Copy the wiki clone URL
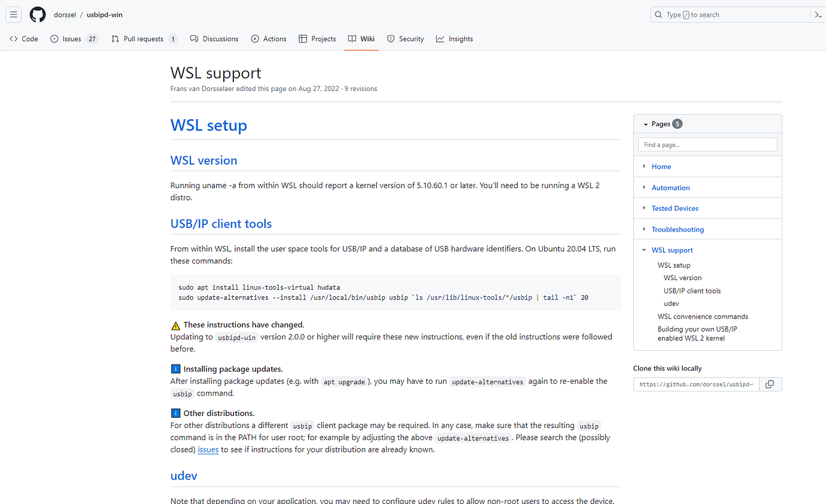The width and height of the screenshot is (826, 504). pos(770,384)
